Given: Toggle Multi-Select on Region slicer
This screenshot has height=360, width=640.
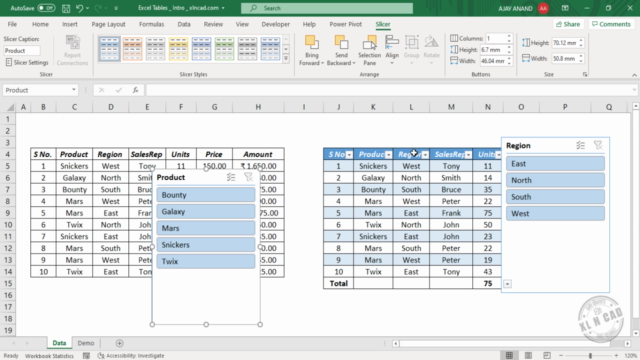Looking at the screenshot, I should point(580,145).
